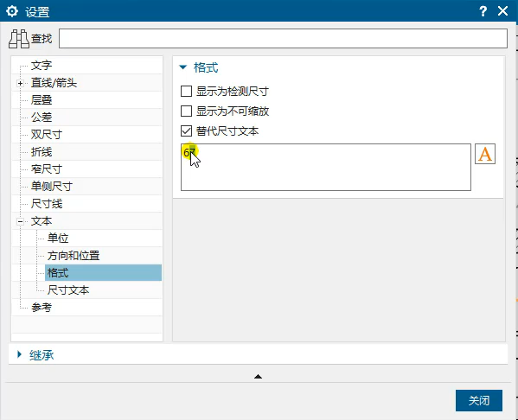Click the binoculars find icon
Viewport: 518px width, 420px height.
[x=19, y=39]
